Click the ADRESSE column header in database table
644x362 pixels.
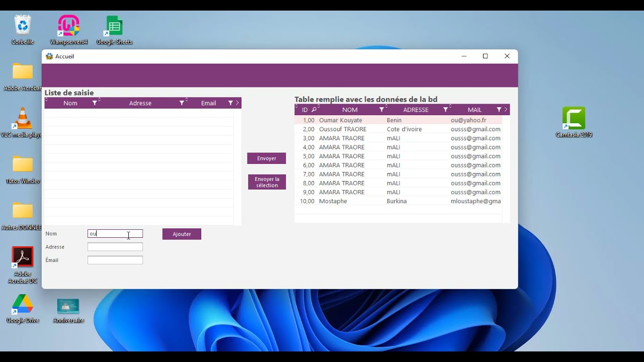(416, 110)
